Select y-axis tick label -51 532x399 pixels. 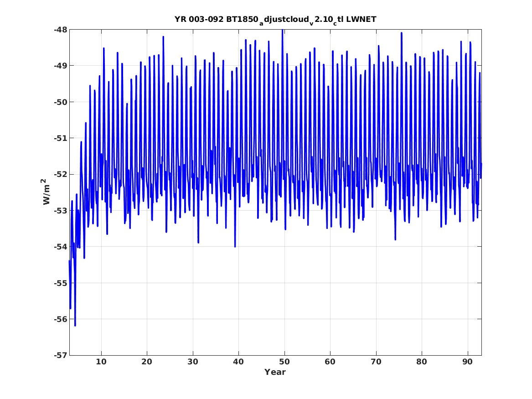pyautogui.click(x=61, y=138)
